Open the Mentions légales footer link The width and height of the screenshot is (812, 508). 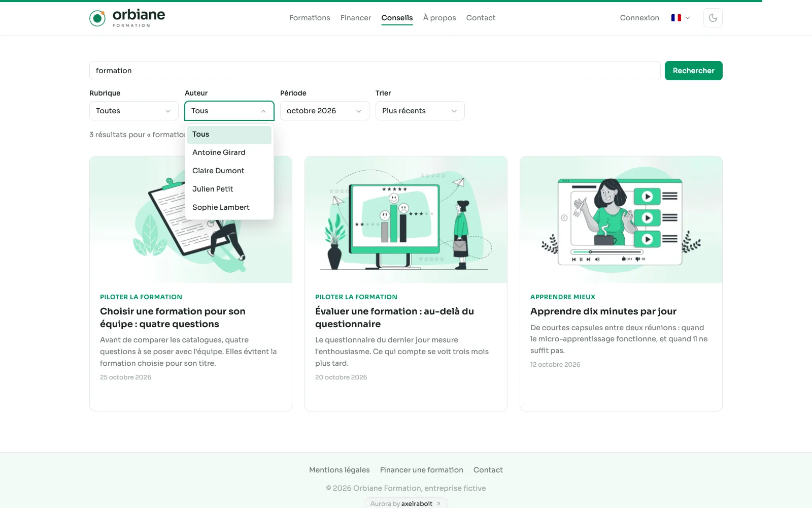point(340,470)
